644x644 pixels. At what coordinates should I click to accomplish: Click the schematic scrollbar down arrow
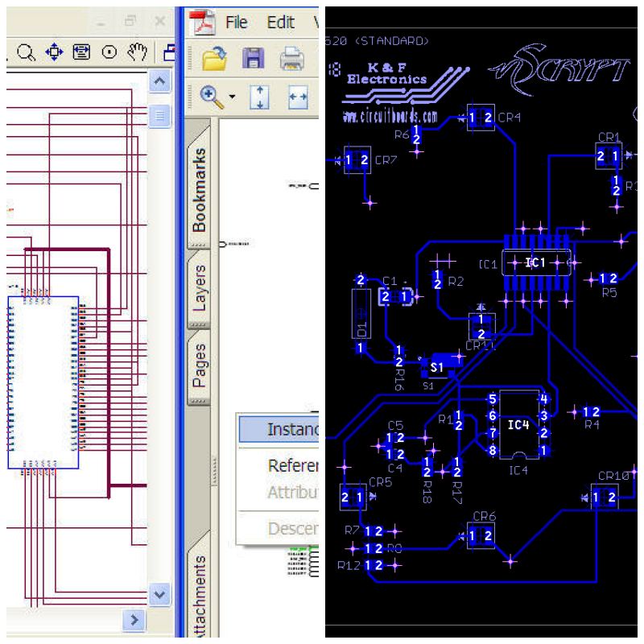point(159,594)
